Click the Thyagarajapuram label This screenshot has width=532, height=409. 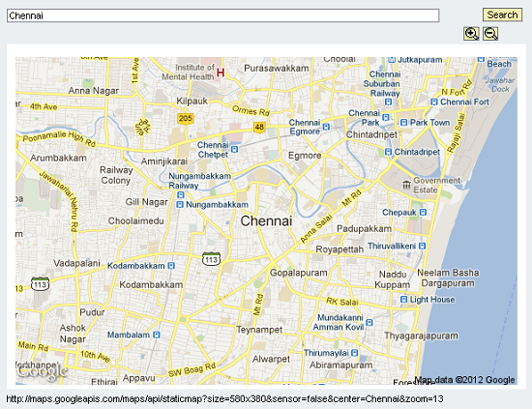point(421,336)
